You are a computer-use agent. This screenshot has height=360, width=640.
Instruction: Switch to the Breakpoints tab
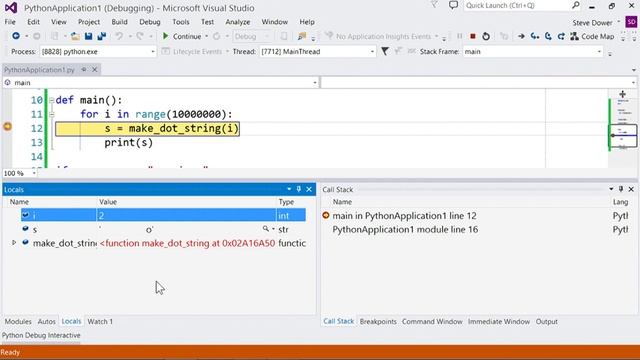click(x=378, y=322)
